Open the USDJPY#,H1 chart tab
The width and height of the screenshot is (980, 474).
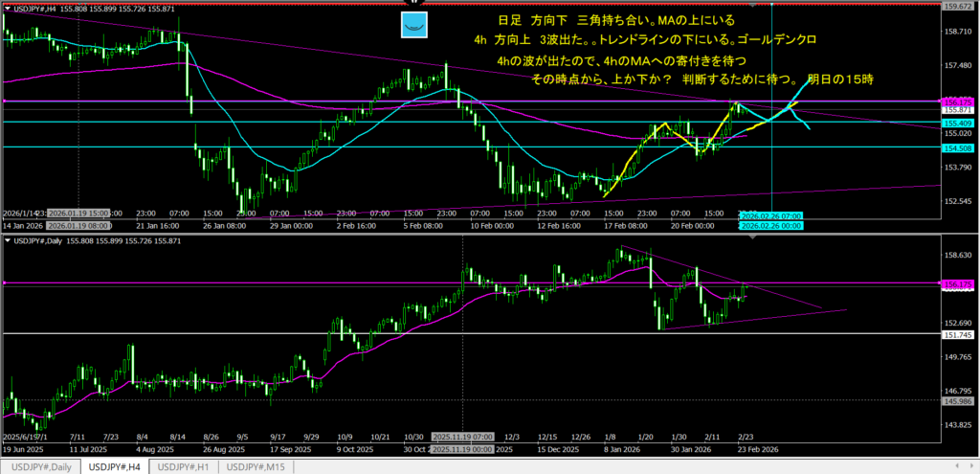point(184,466)
